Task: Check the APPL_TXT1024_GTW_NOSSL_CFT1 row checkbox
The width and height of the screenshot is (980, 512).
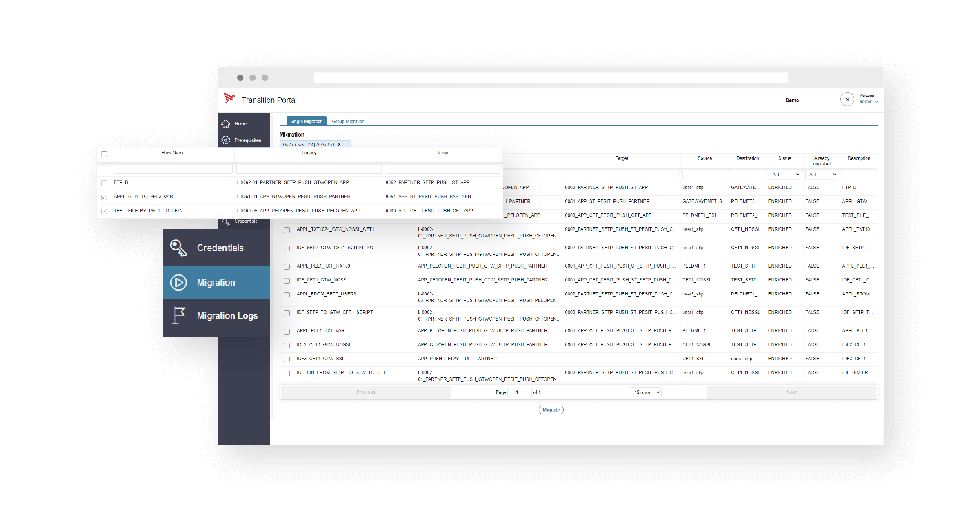Action: 287,230
